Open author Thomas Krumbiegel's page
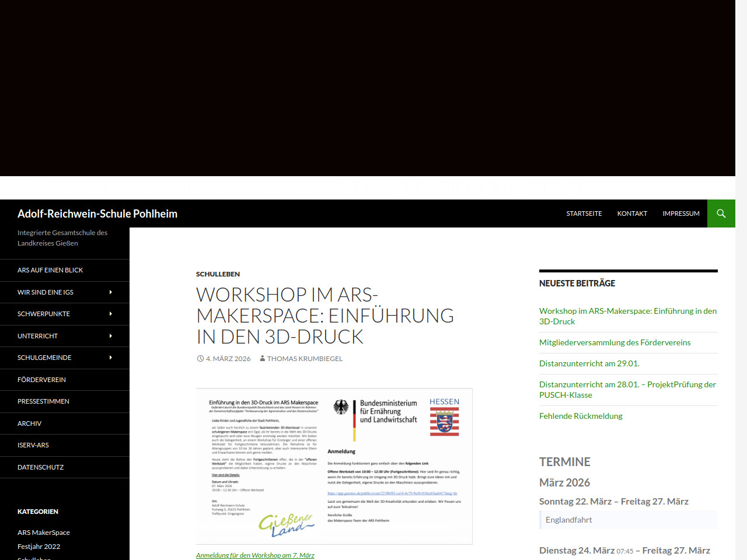Screen dimensions: 747x560 tap(305, 359)
